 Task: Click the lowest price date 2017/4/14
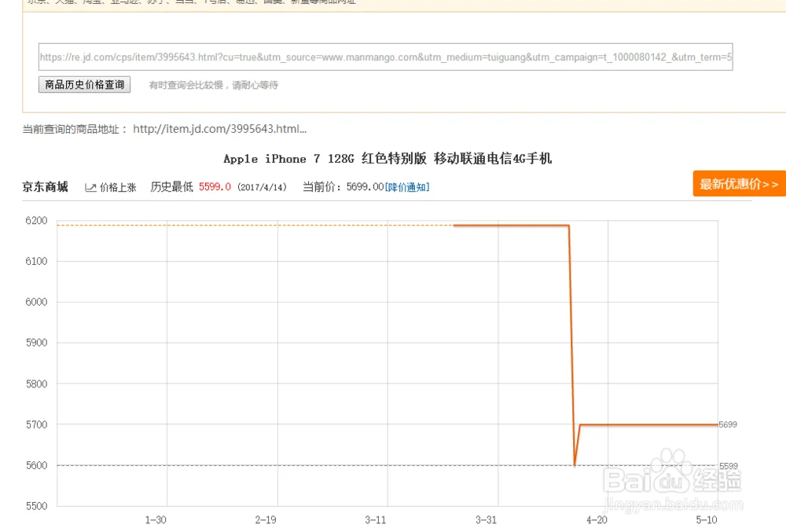coord(262,187)
